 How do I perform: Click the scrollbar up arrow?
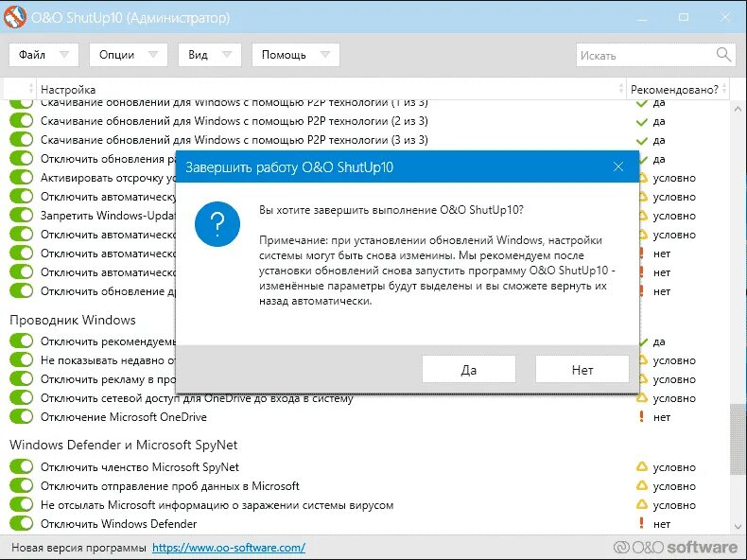pyautogui.click(x=738, y=109)
